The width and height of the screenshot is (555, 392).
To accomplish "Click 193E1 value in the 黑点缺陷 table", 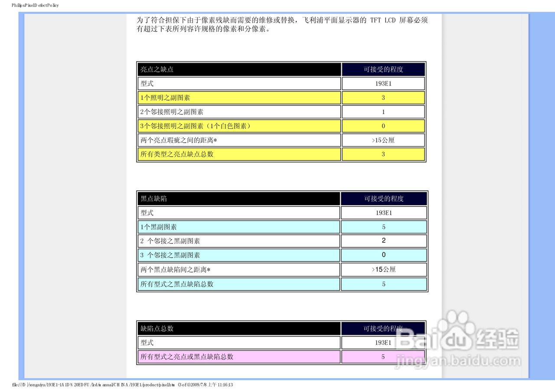I will (x=384, y=213).
